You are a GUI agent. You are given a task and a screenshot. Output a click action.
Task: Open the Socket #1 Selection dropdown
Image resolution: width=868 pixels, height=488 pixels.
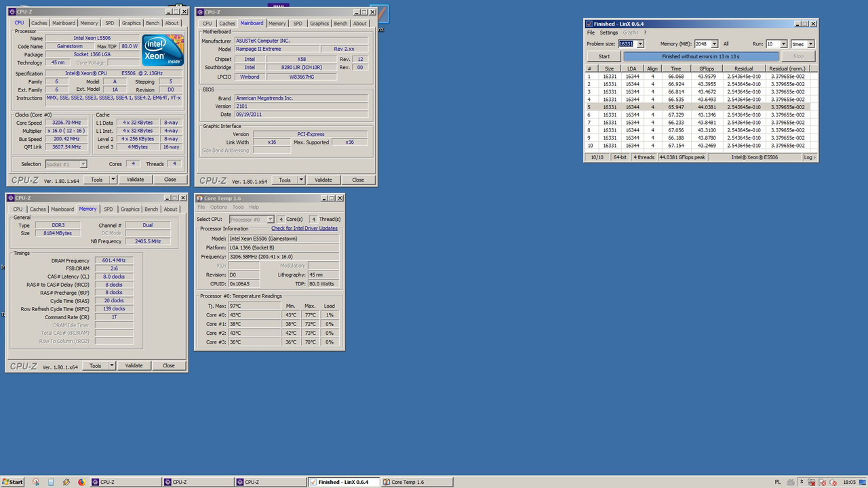83,164
